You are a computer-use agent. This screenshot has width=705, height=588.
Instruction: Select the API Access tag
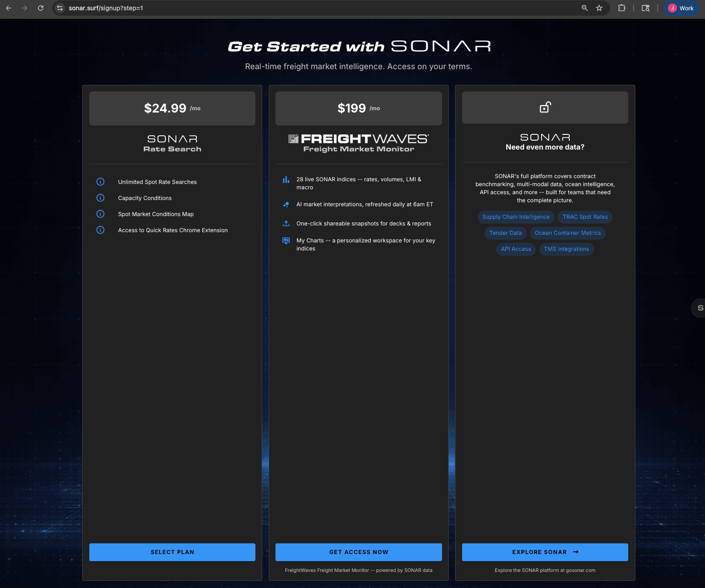(x=516, y=249)
